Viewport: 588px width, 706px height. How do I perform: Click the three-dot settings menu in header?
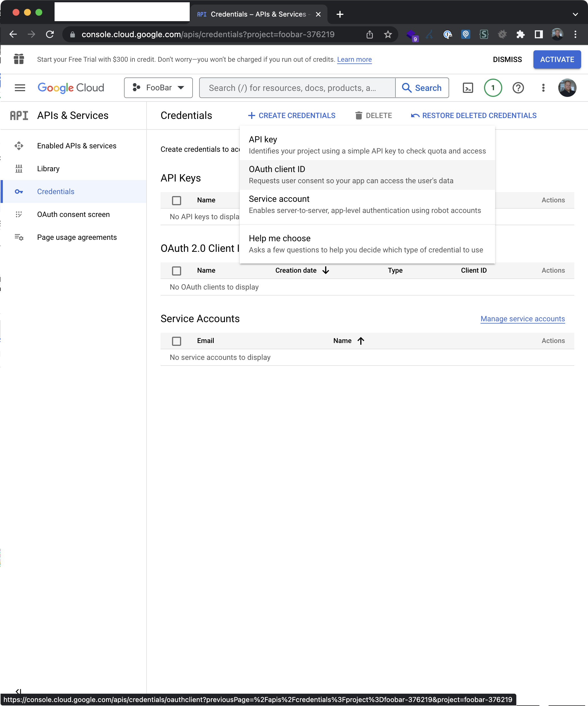pos(543,88)
